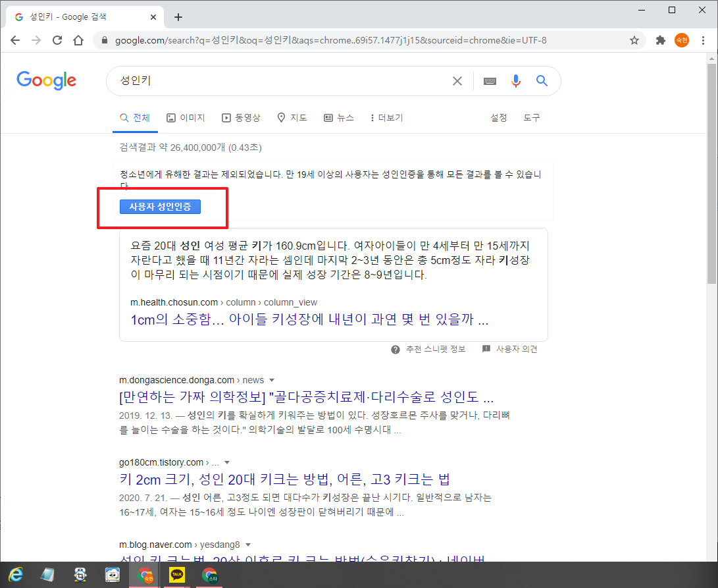Open KakaoTalk from the taskbar

coord(177,575)
